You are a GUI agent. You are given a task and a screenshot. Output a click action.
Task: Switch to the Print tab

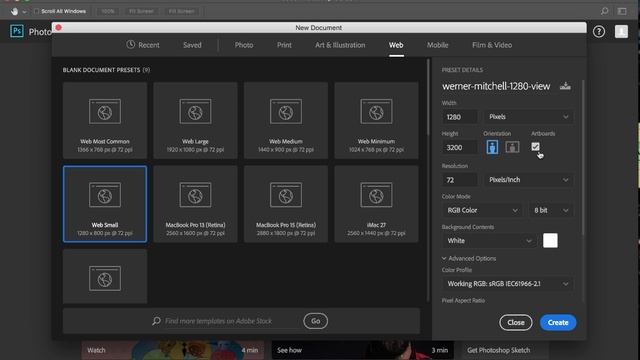[284, 45]
